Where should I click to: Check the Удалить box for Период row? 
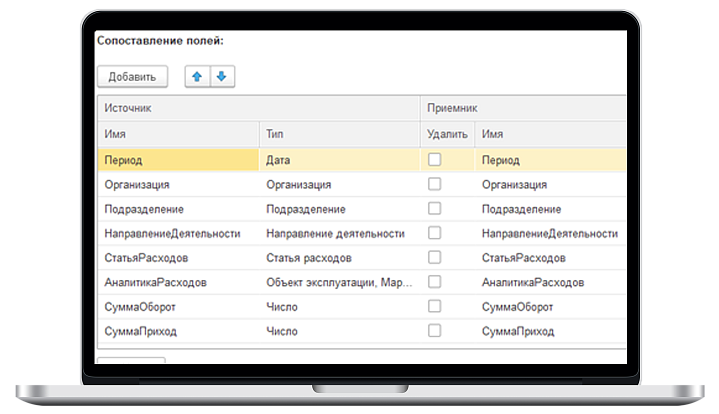(x=434, y=160)
